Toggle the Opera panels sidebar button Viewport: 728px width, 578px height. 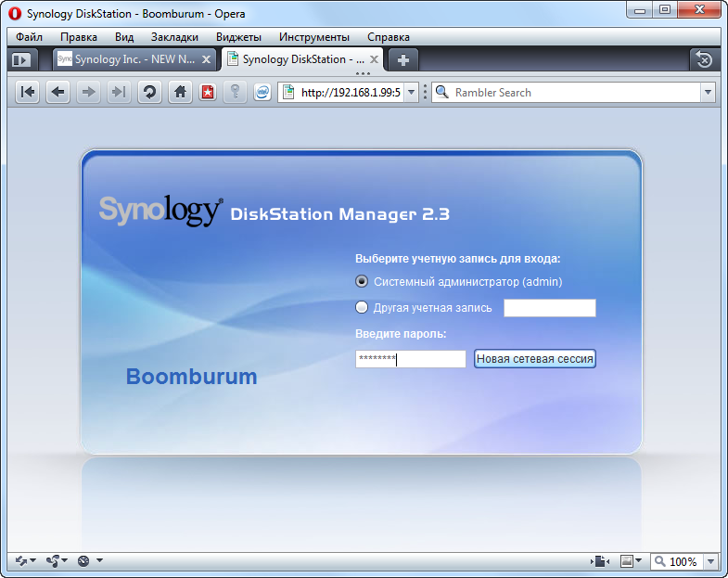(21, 59)
